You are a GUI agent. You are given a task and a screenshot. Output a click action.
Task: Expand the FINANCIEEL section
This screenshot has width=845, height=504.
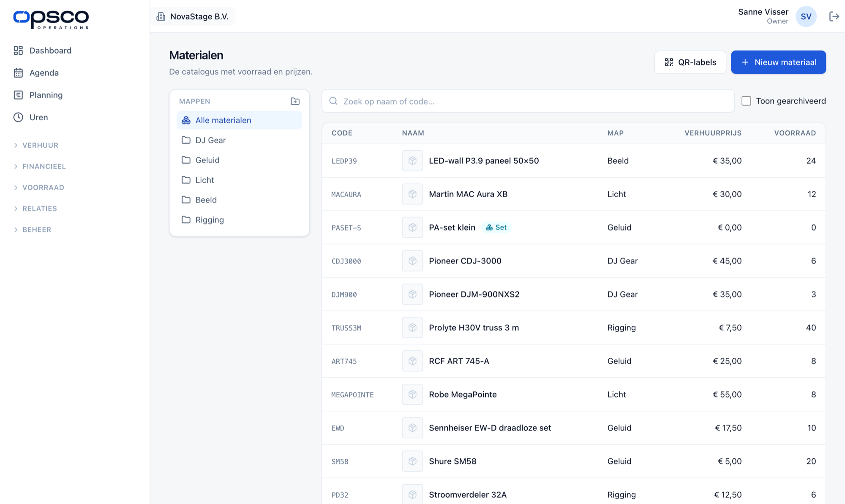pyautogui.click(x=40, y=166)
